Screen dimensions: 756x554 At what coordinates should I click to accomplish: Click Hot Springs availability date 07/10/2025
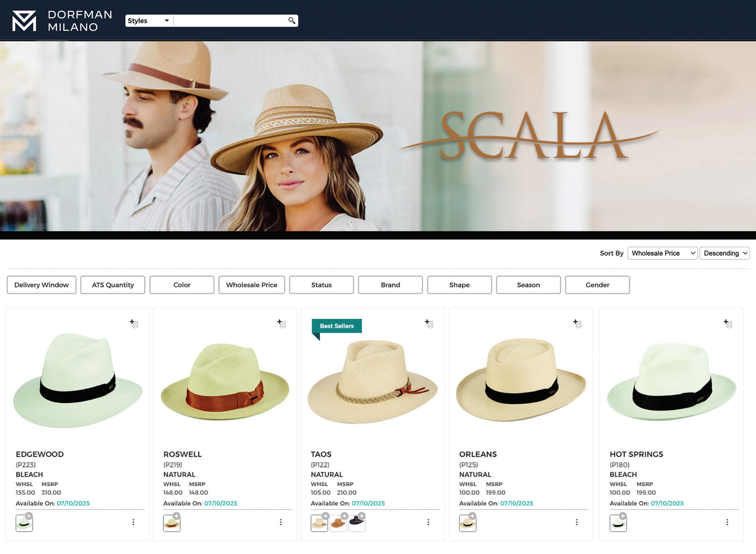point(667,503)
